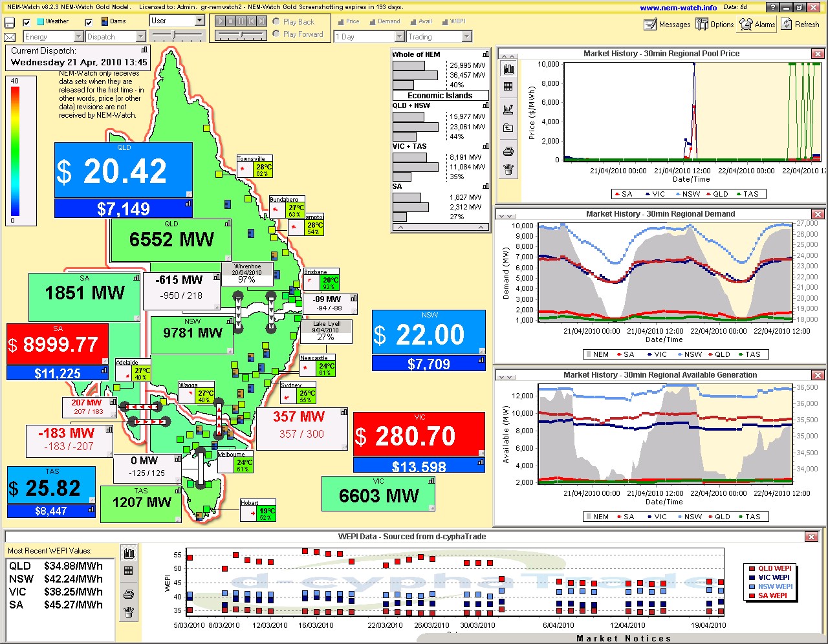828x644 pixels.
Task: Click the skip-to-end playback button
Action: point(261,21)
